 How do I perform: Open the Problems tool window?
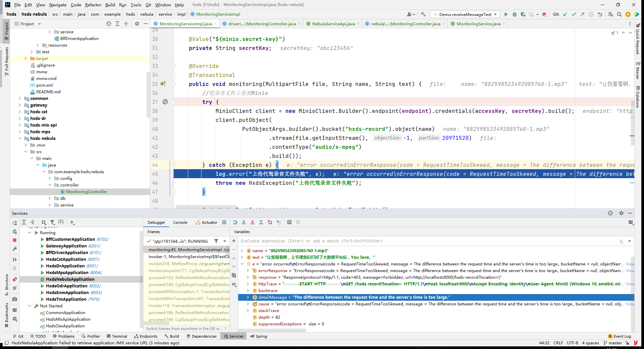click(x=63, y=336)
